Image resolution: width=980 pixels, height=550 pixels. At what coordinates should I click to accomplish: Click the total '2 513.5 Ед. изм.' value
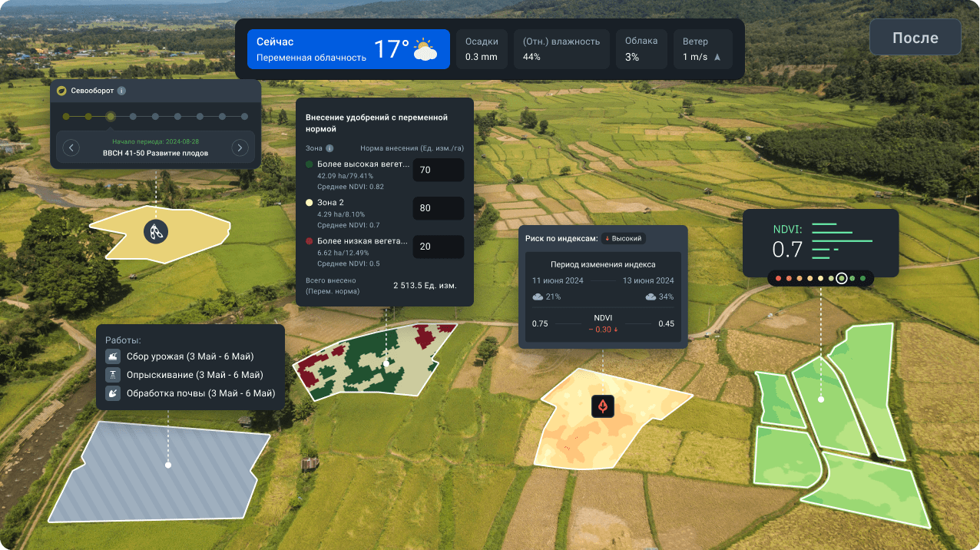[425, 286]
